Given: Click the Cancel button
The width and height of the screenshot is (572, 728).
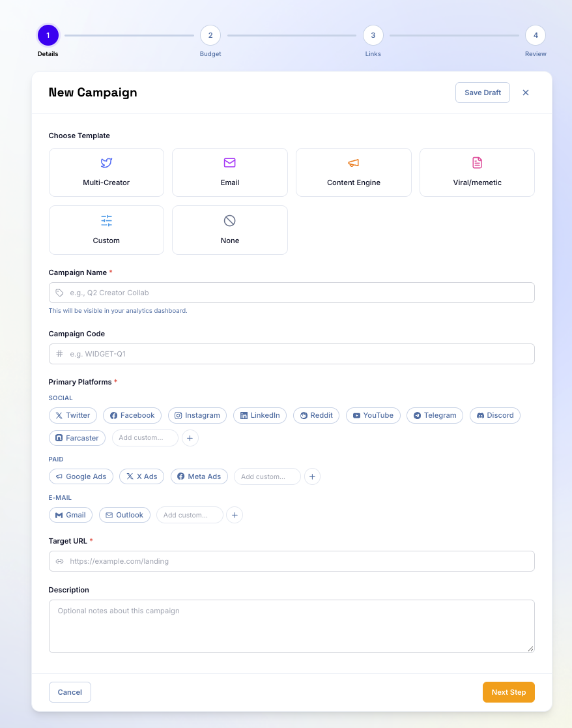Looking at the screenshot, I should click(x=70, y=692).
